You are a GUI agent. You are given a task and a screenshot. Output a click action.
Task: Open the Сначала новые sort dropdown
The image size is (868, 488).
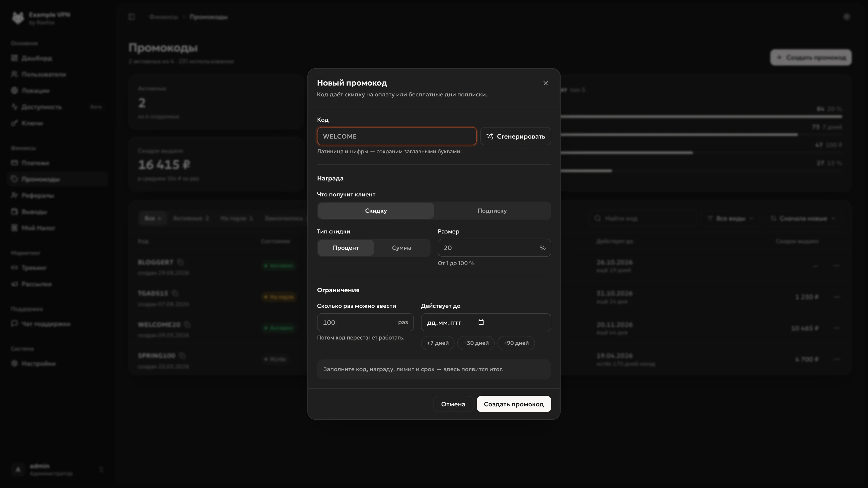[803, 219]
